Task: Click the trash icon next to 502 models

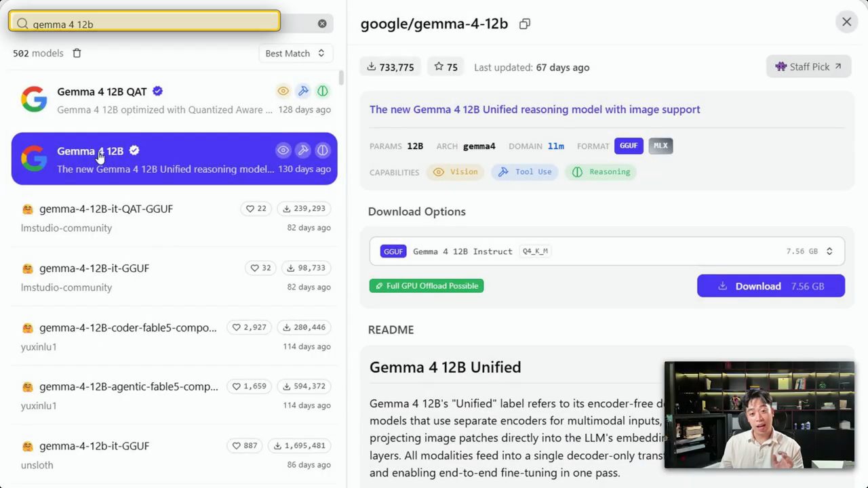Action: coord(77,53)
